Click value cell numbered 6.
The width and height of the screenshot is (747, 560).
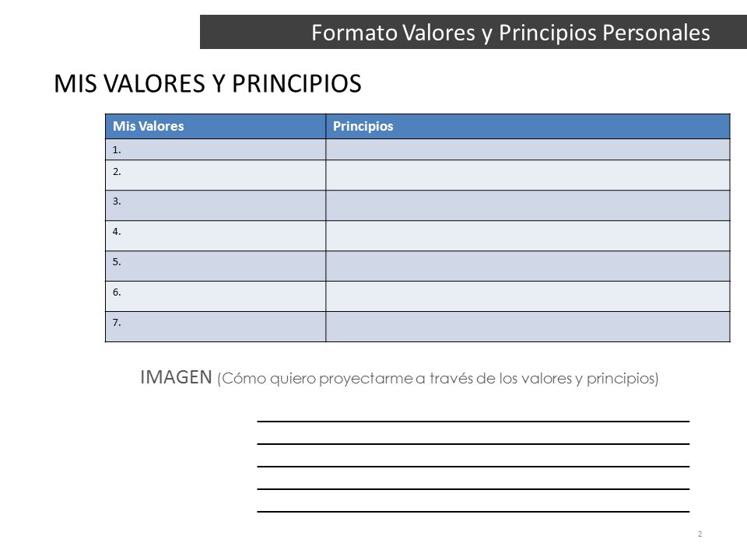[x=216, y=296]
